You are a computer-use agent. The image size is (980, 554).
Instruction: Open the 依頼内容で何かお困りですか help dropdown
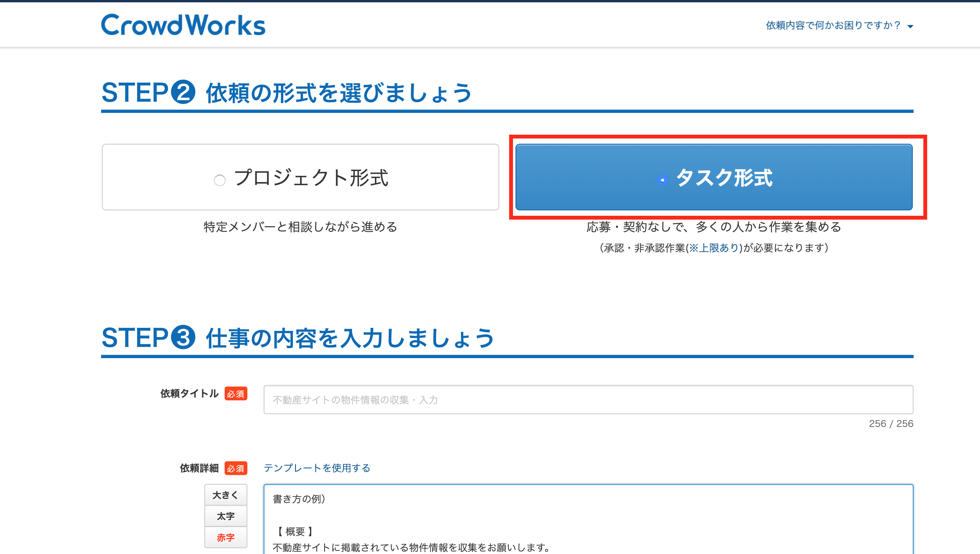pos(833,26)
